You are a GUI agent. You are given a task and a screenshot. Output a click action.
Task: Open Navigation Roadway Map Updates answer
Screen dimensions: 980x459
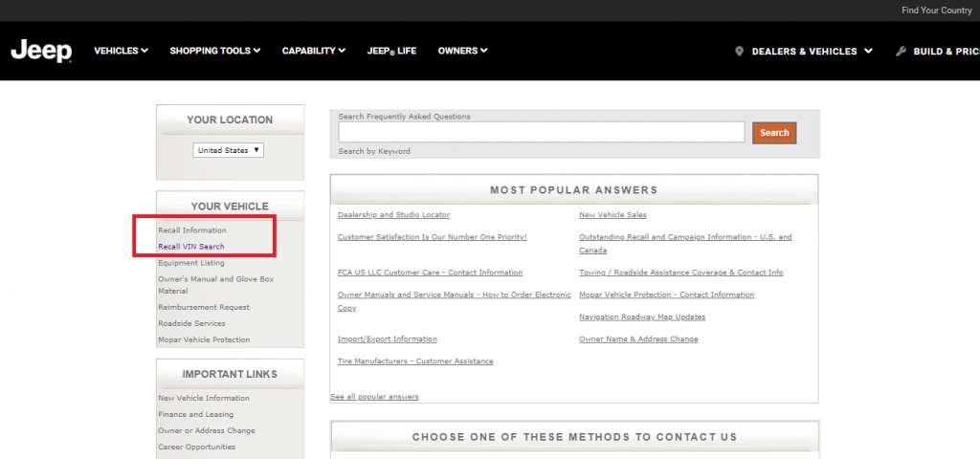pos(642,317)
